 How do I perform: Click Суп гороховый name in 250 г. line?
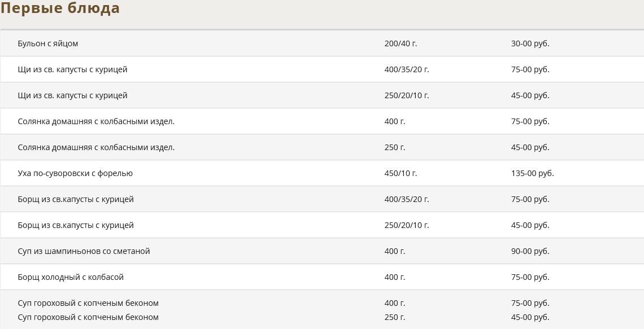88,317
